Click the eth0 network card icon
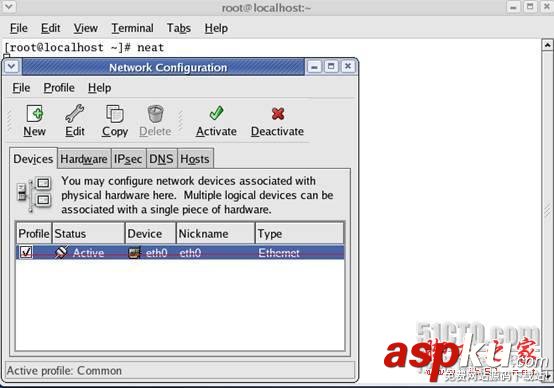Viewport: 554px width, 388px height. coord(134,253)
